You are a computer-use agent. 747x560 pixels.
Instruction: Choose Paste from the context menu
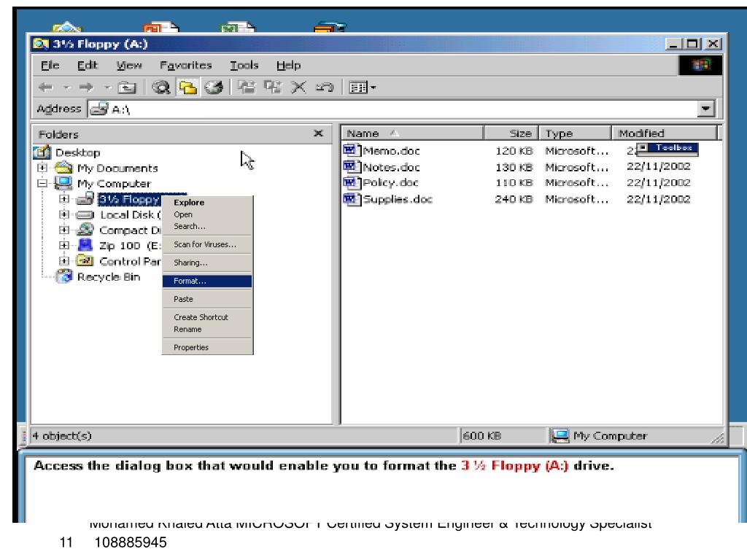tap(207, 299)
